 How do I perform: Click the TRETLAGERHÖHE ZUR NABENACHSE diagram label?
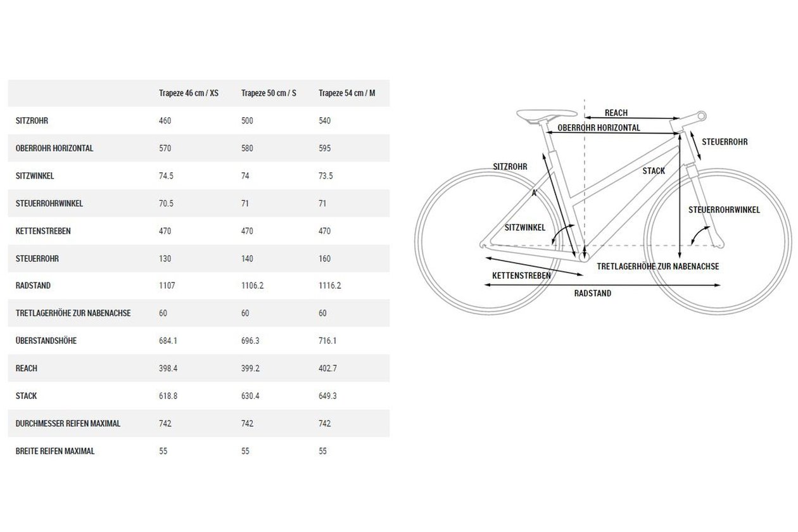click(x=658, y=267)
